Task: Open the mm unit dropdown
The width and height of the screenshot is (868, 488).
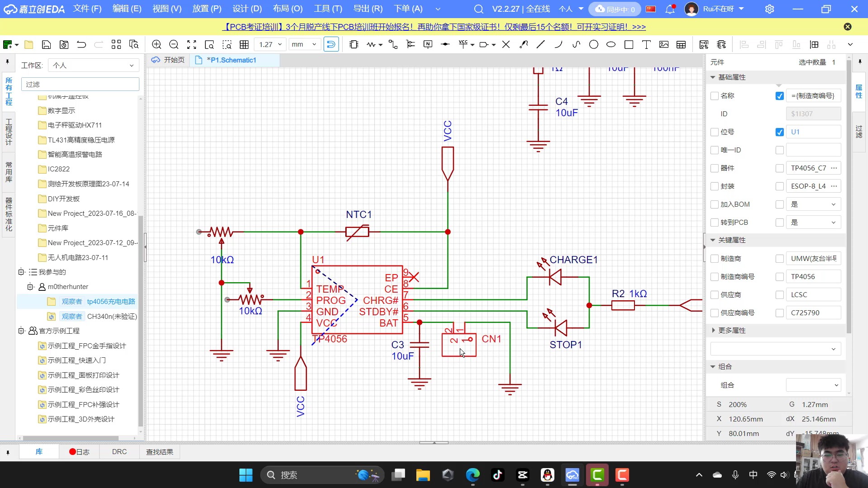Action: coord(304,44)
